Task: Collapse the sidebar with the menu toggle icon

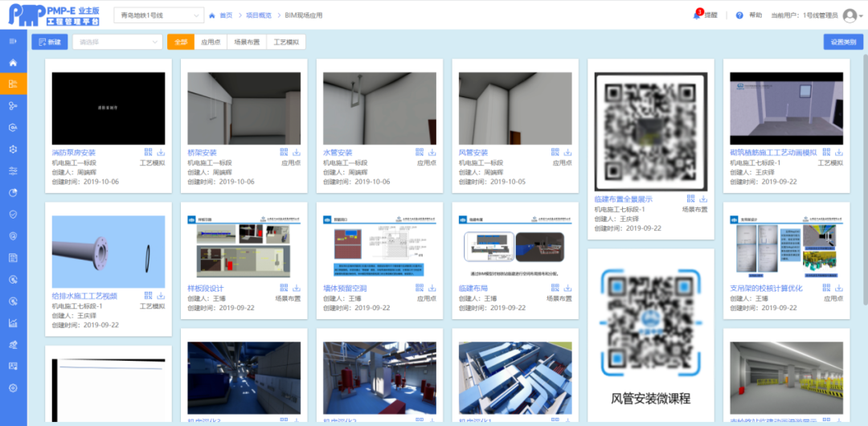Action: tap(13, 41)
